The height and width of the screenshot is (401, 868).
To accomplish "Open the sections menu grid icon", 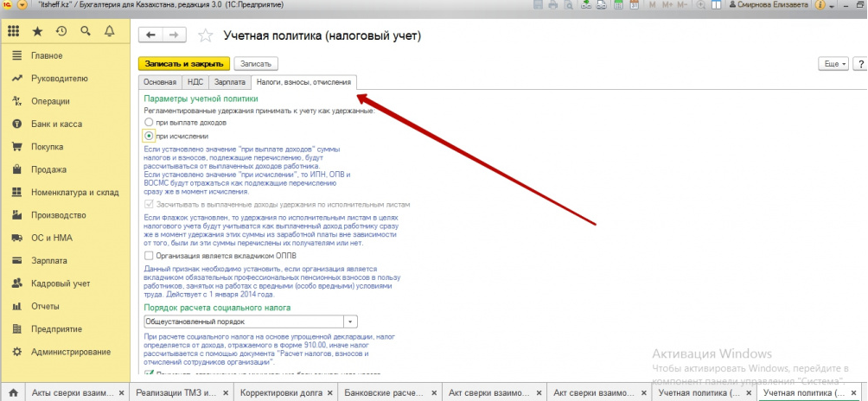I will point(13,32).
